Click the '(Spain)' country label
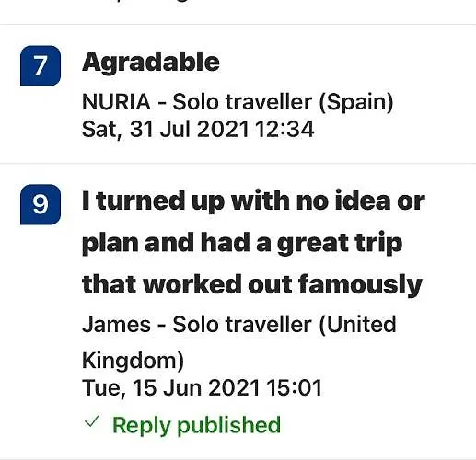The image size is (476, 460). click(x=356, y=102)
